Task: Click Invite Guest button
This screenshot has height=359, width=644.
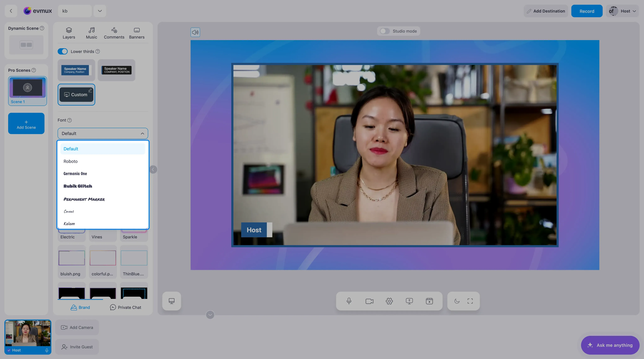Action: tap(77, 347)
